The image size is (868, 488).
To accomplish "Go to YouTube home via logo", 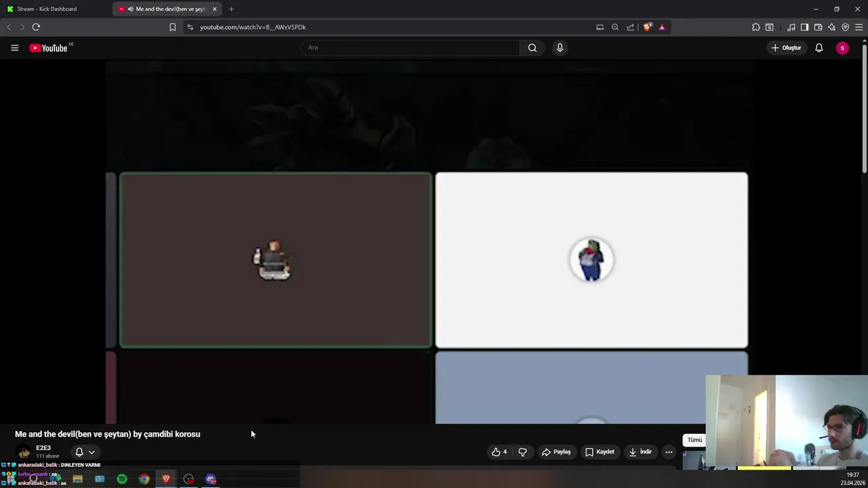I will coord(49,47).
